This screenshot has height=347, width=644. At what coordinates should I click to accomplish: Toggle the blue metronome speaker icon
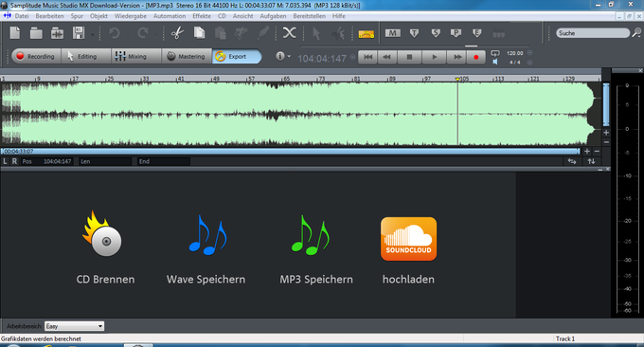coord(495,62)
